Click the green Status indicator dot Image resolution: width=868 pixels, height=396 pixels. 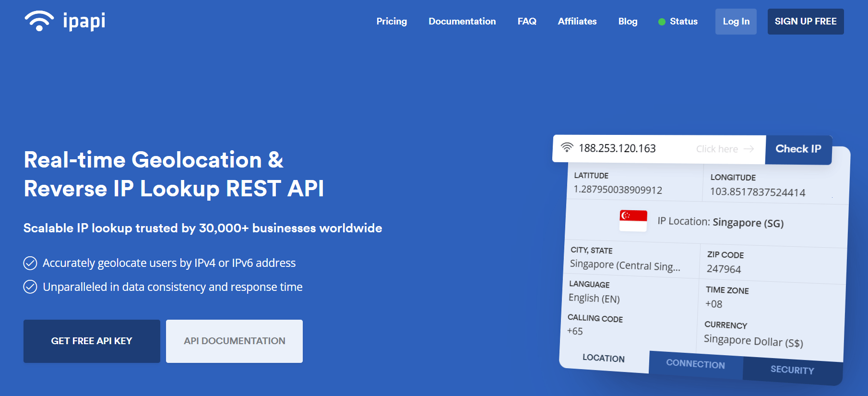point(662,22)
